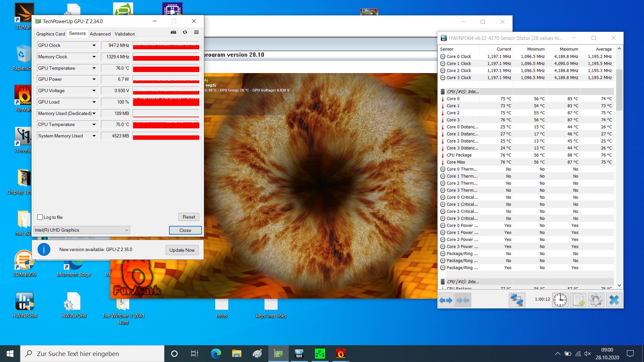
Task: Open the notification center icon
Action: 630,354
